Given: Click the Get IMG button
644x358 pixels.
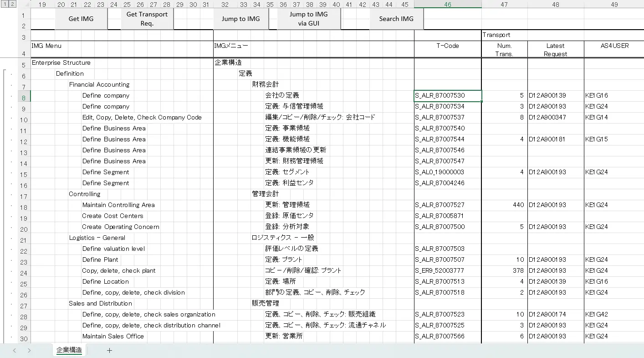Looking at the screenshot, I should (x=81, y=19).
